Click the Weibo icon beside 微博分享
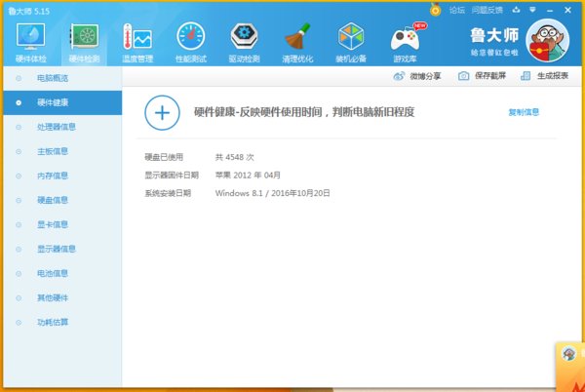This screenshot has height=392, width=585. [x=399, y=76]
